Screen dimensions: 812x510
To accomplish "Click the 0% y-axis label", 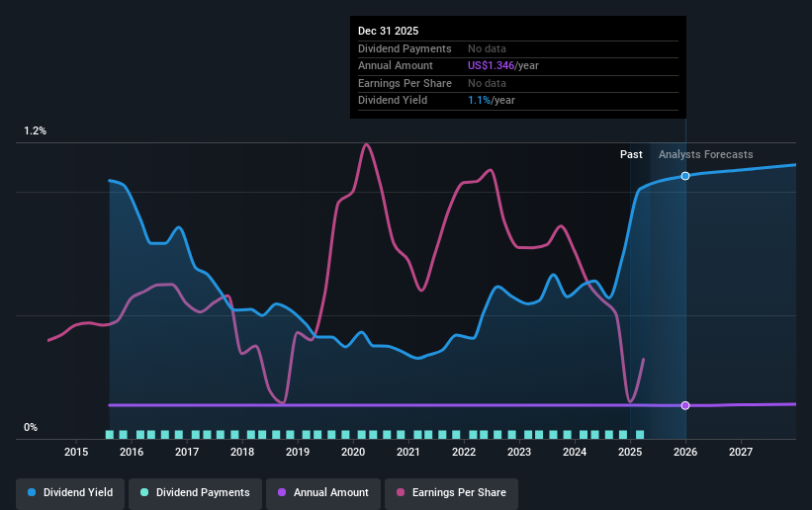I will coord(31,428).
